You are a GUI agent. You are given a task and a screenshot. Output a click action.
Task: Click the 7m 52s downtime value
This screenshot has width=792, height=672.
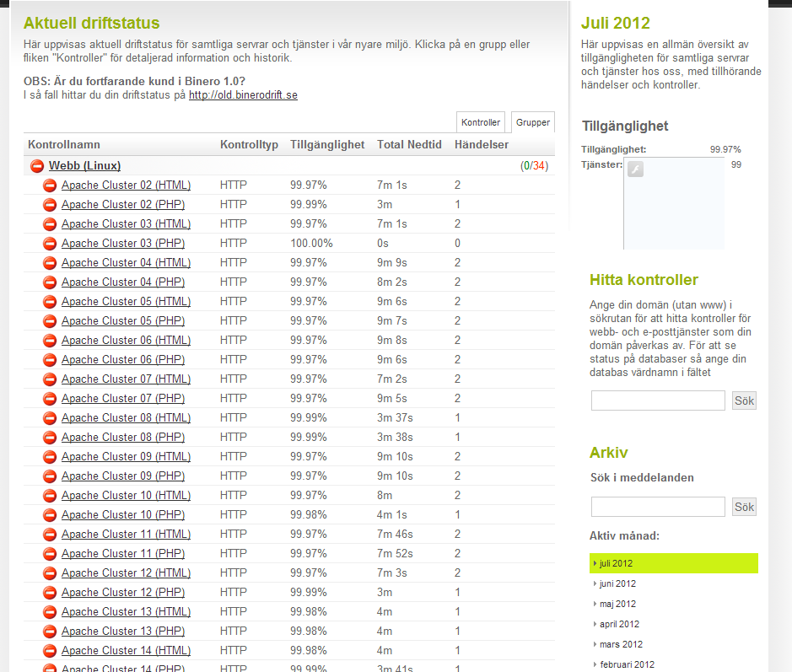pos(395,553)
